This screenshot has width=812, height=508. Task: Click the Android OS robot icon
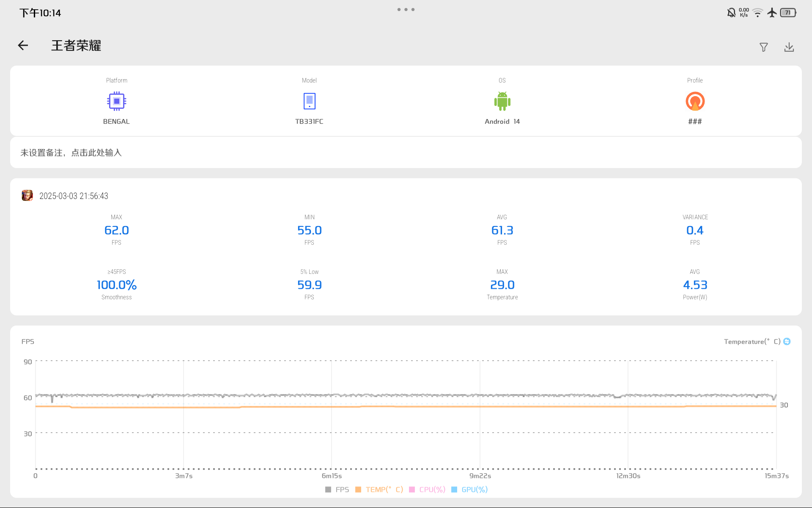point(502,101)
